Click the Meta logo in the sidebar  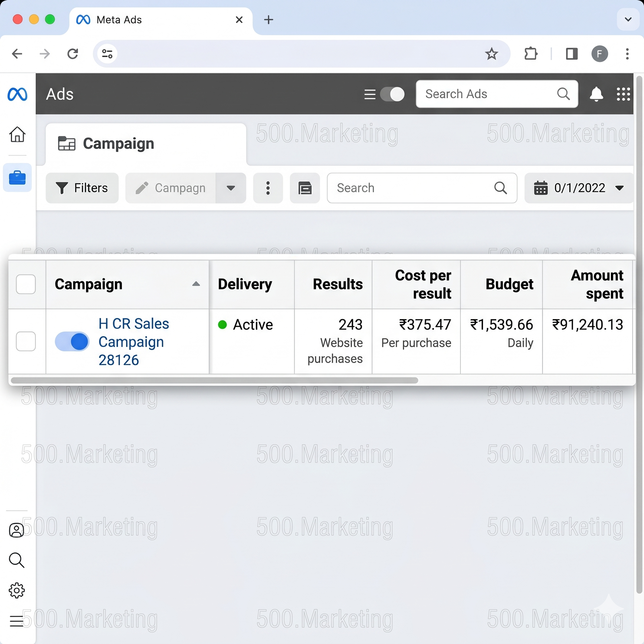click(x=17, y=94)
